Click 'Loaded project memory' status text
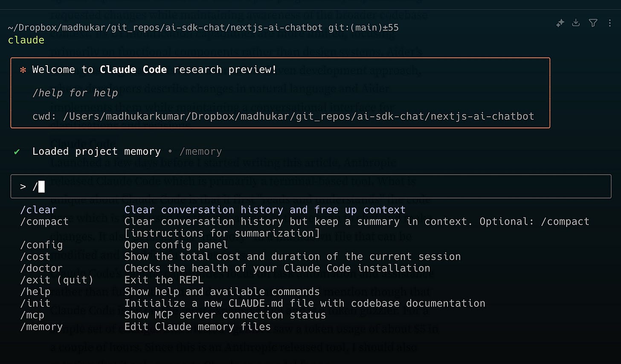Viewport: 621px width, 364px height. [x=96, y=152]
